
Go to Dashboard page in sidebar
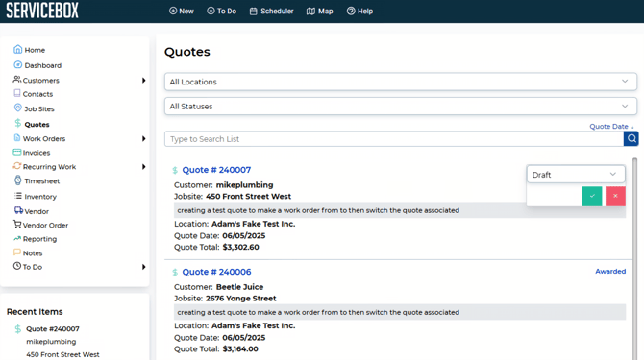(x=42, y=65)
